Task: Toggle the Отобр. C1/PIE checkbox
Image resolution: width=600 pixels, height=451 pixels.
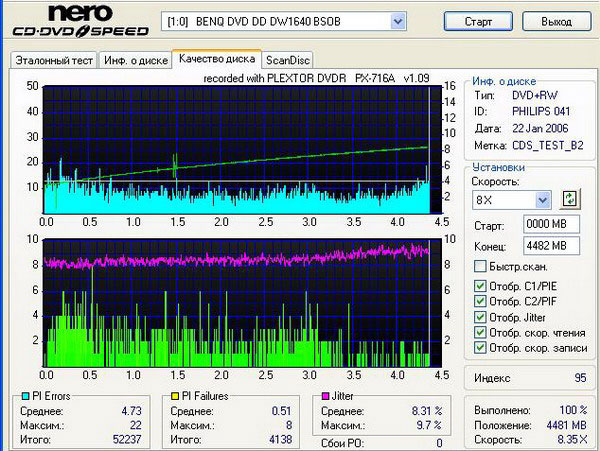Action: point(480,286)
